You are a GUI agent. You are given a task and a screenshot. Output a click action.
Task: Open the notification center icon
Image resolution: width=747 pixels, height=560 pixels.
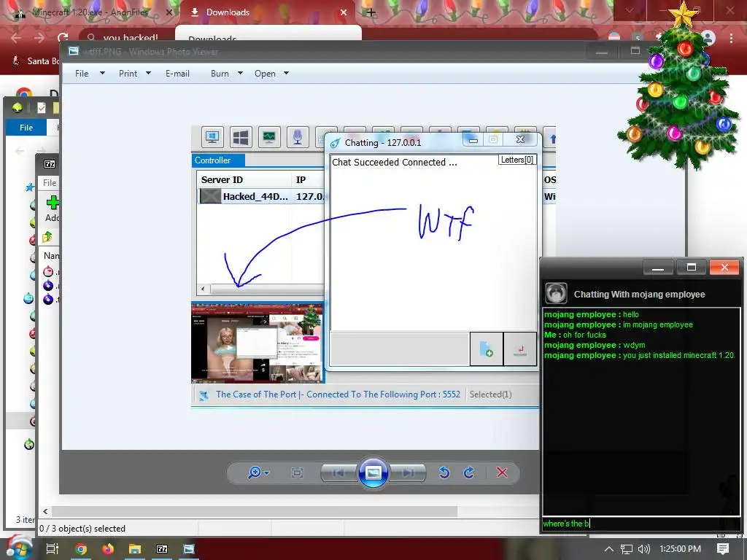tap(723, 549)
